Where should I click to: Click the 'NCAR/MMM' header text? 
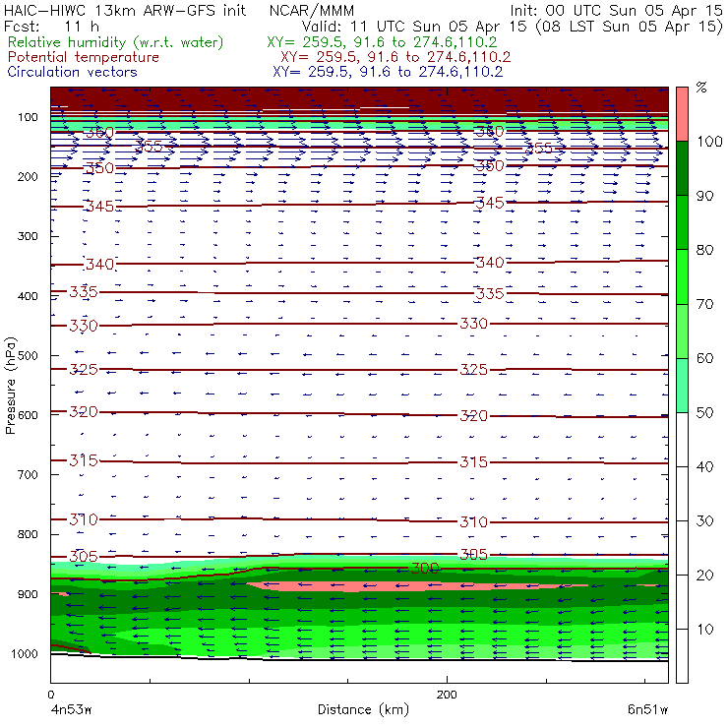tap(312, 10)
